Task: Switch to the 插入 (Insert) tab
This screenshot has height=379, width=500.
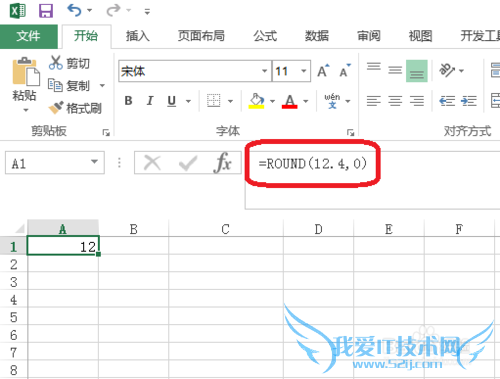Action: 138,36
